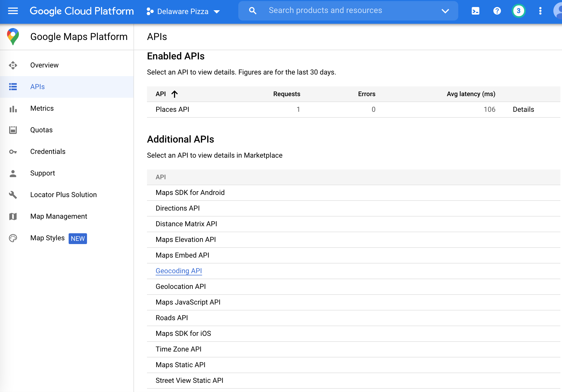Screen dimensions: 562x392
Task: Open the user account avatar
Action: tap(558, 11)
